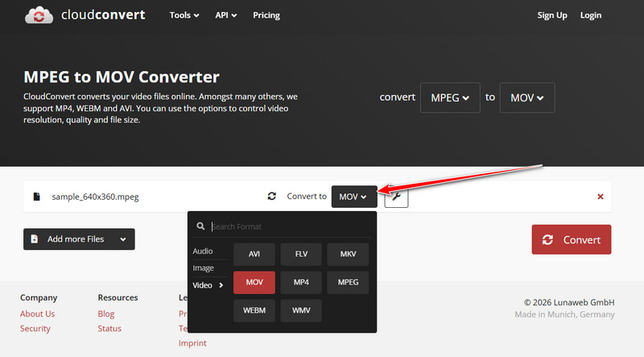Choose MP4 as output format
This screenshot has height=357, width=644.
[x=301, y=282]
